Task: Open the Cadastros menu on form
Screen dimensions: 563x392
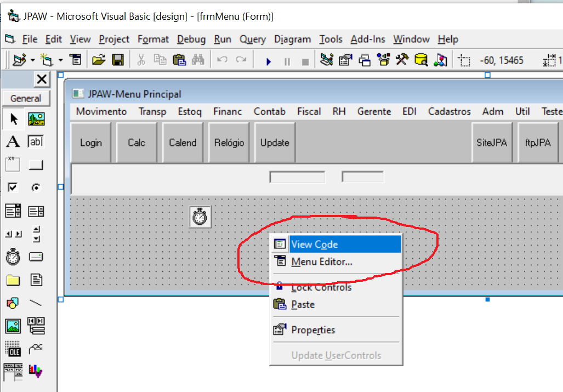Action: [x=449, y=112]
